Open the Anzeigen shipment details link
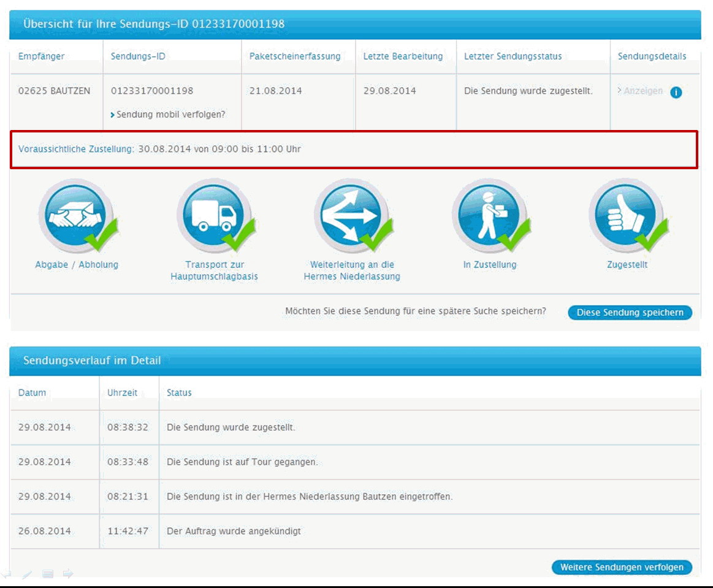The width and height of the screenshot is (713, 588). (x=640, y=91)
